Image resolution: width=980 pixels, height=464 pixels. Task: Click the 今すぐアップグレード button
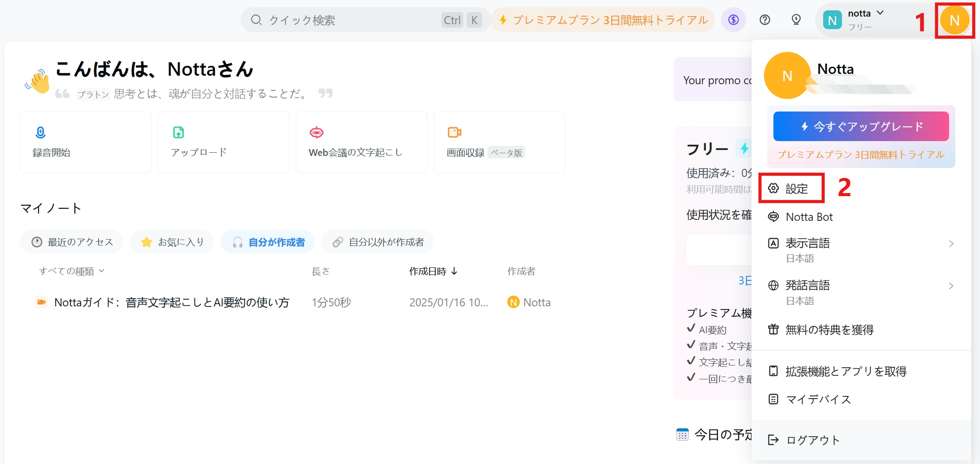[861, 126]
